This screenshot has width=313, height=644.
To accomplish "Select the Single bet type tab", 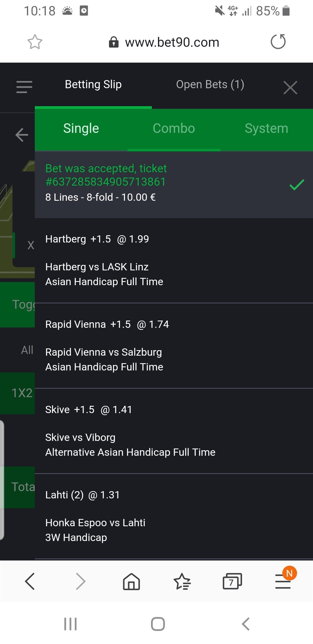I will tap(81, 129).
